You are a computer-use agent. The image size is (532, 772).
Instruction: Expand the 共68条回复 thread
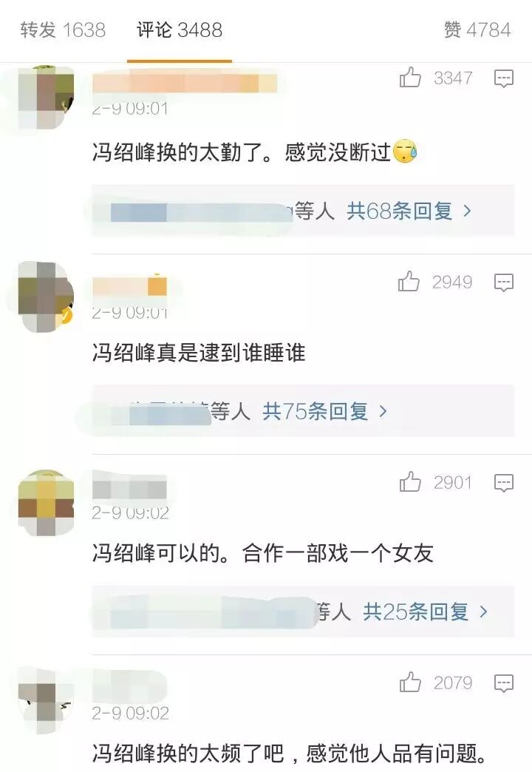point(409,211)
